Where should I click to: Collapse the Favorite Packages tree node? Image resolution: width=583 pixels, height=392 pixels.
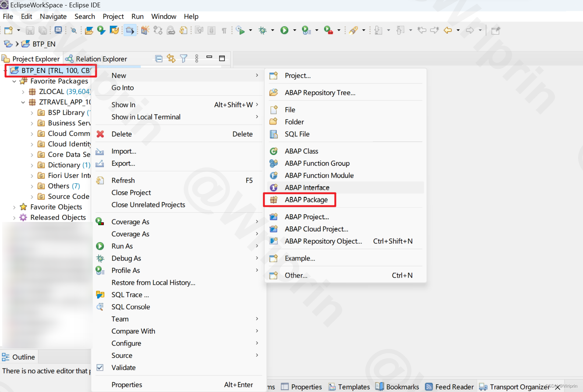click(14, 81)
